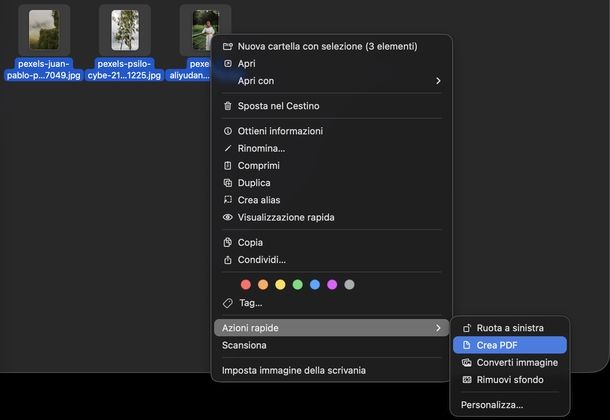This screenshot has height=420, width=610.
Task: Apply the blue tag color
Action: point(315,285)
